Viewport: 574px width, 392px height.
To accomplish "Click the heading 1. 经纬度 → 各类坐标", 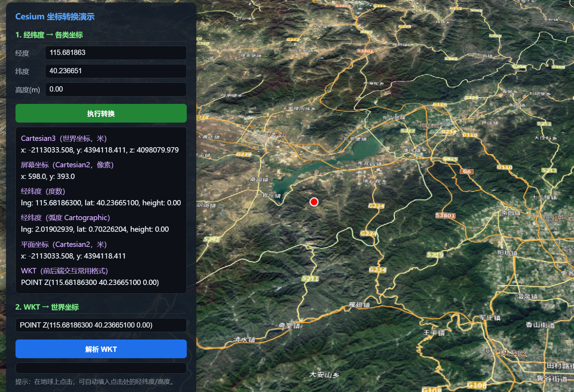I will tap(49, 35).
